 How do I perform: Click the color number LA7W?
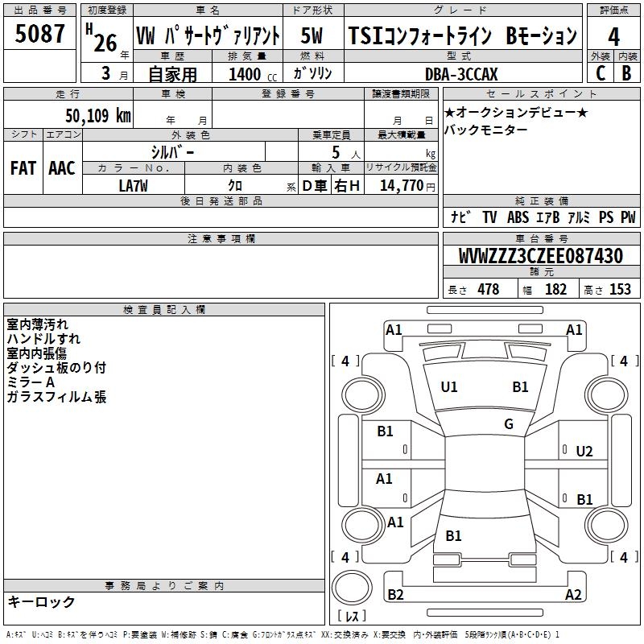point(133,186)
